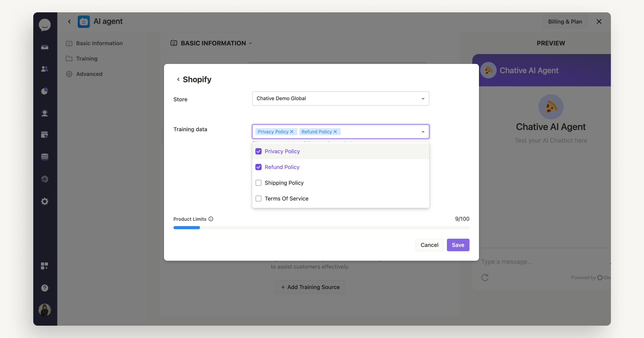This screenshot has width=644, height=338.
Task: Click the Save button to confirm
Action: tap(458, 245)
